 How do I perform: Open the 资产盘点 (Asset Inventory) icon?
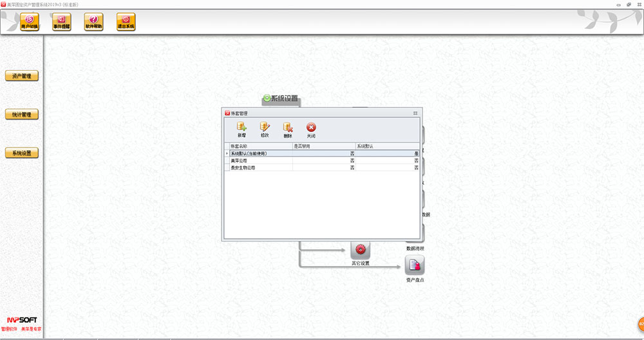point(414,265)
